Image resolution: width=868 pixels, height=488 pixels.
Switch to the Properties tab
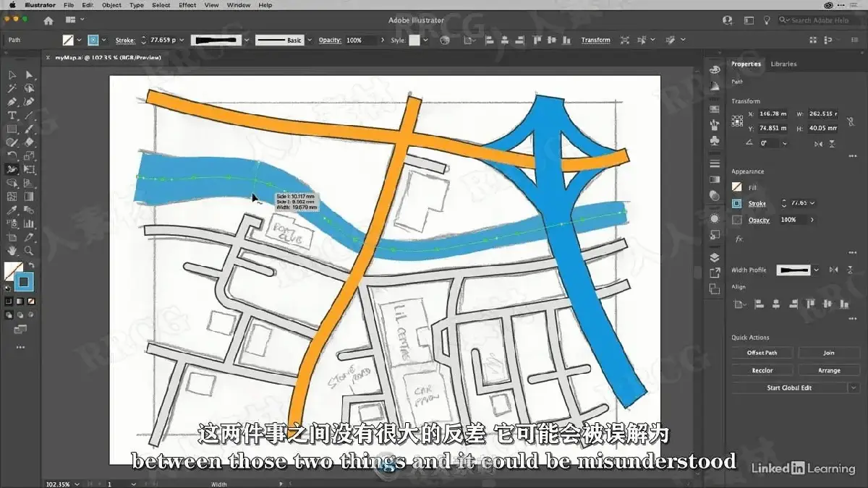click(746, 64)
